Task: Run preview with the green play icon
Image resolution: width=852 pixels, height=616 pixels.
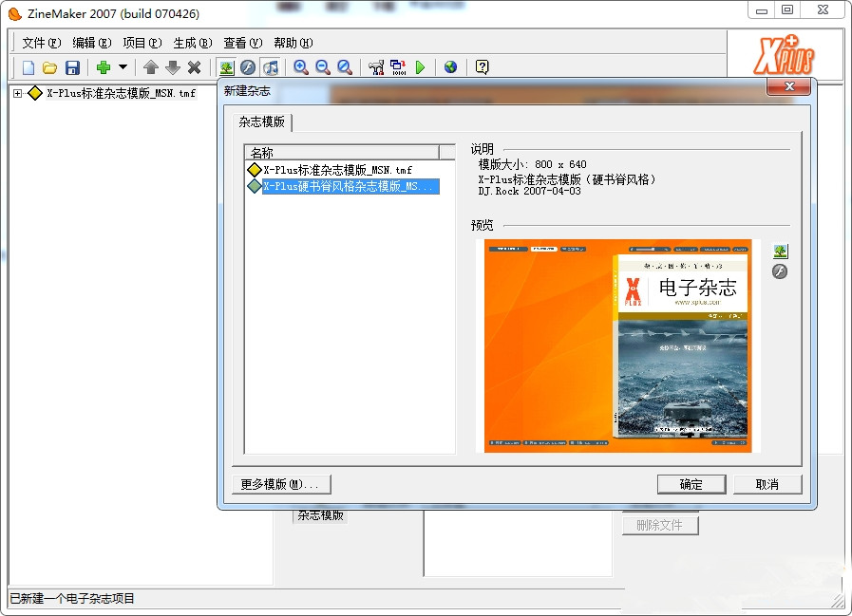Action: tap(422, 67)
